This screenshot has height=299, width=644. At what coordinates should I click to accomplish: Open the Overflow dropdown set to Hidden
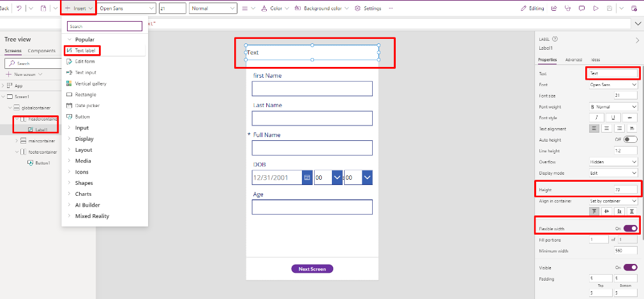(x=613, y=162)
